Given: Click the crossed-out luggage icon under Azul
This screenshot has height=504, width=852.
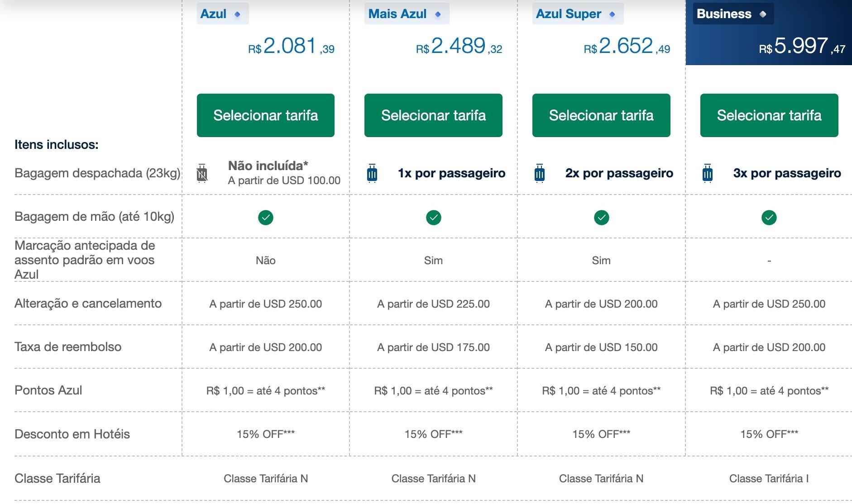Looking at the screenshot, I should pyautogui.click(x=202, y=173).
